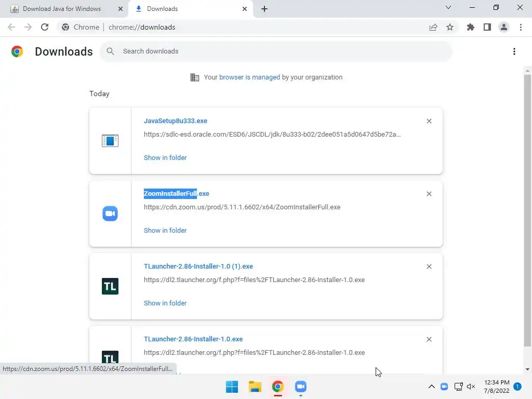Click the muted volume tray icon
Viewport: 532px width, 399px height.
coord(471,387)
